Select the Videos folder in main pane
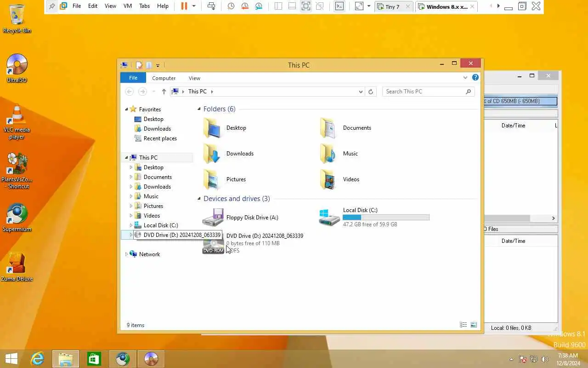 [x=340, y=179]
